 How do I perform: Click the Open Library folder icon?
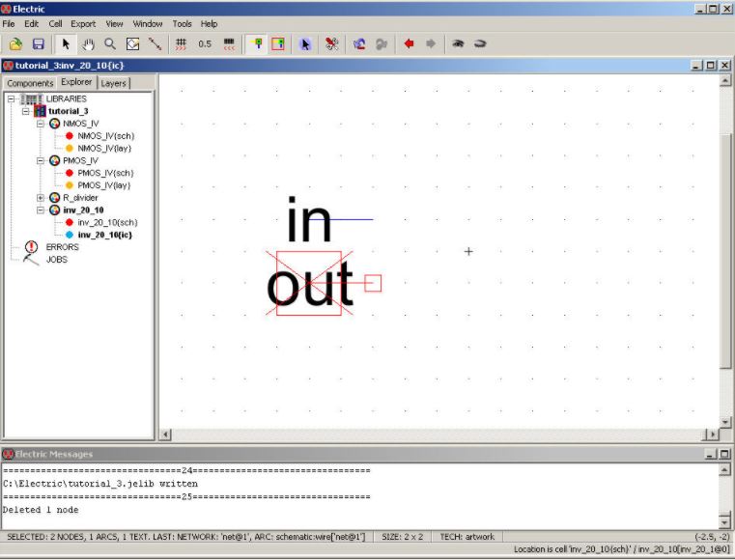point(15,43)
